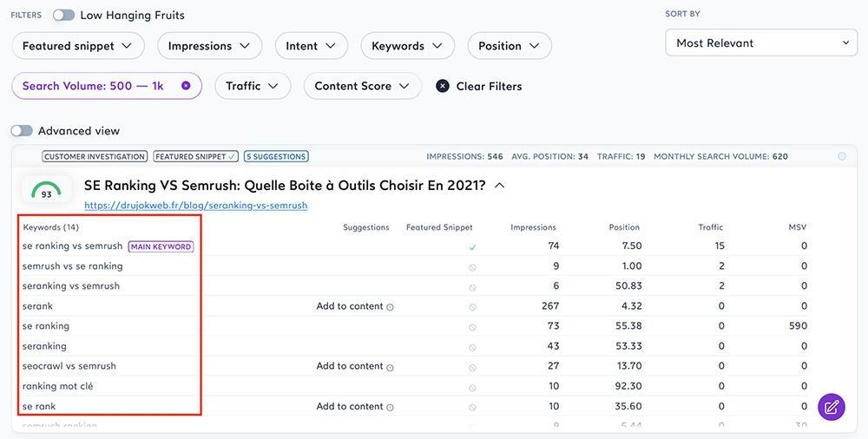Click Add to content for serank
This screenshot has width=868, height=439.
[350, 306]
